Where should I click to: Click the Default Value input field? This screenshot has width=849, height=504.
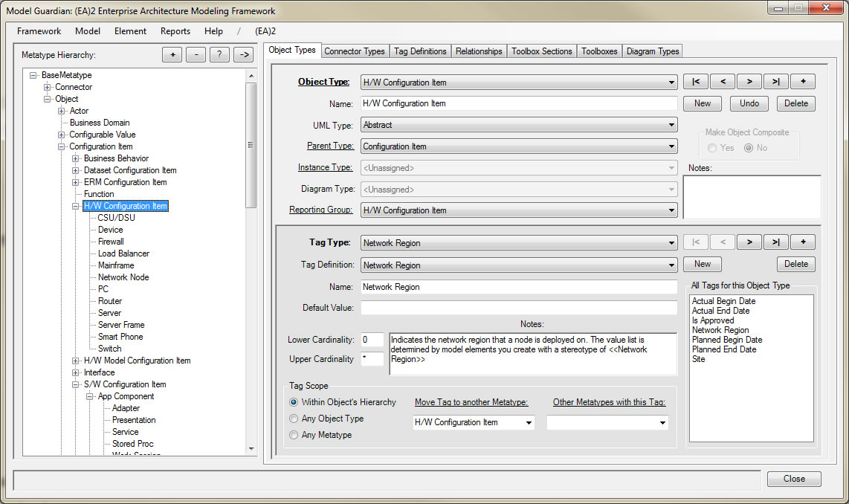point(519,308)
